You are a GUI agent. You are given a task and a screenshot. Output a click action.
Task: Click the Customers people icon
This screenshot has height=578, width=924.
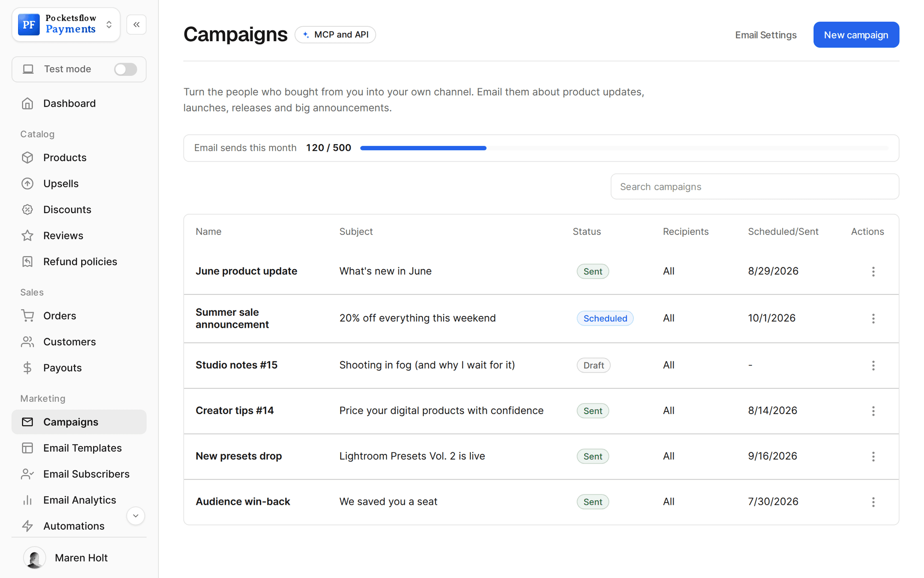pos(28,342)
